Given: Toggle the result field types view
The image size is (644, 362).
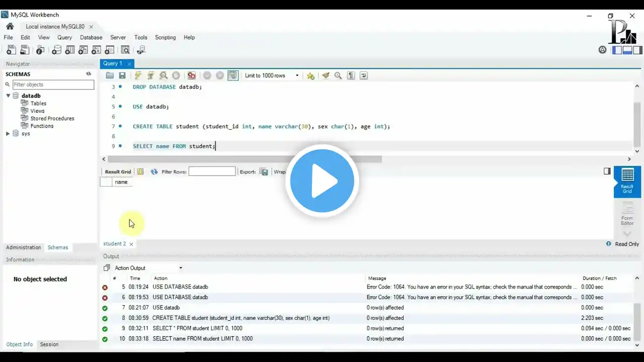Looking at the screenshot, I should click(x=140, y=171).
